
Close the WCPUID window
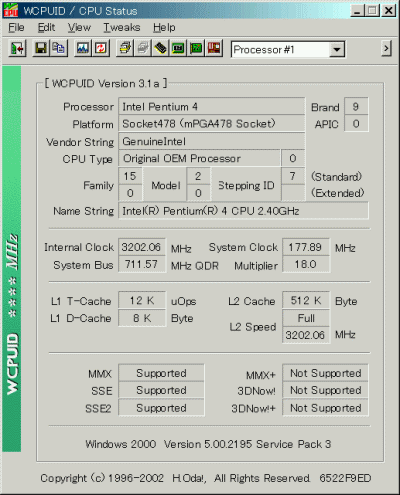[x=388, y=11]
